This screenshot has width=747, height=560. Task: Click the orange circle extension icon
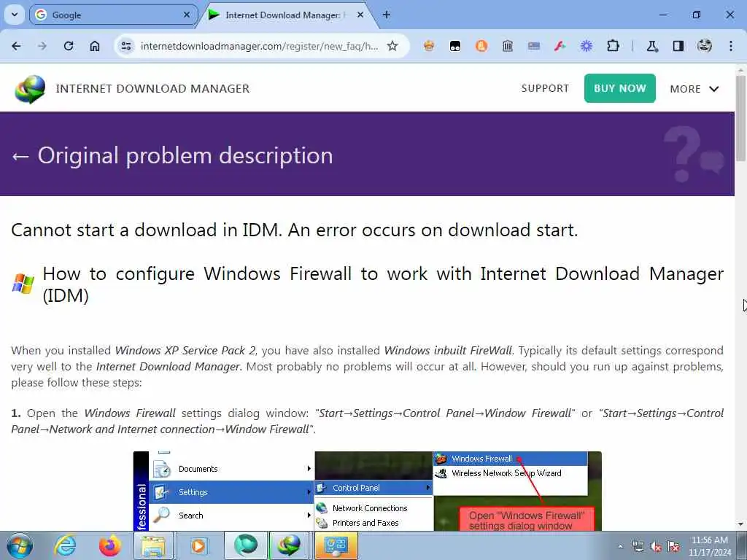481,46
